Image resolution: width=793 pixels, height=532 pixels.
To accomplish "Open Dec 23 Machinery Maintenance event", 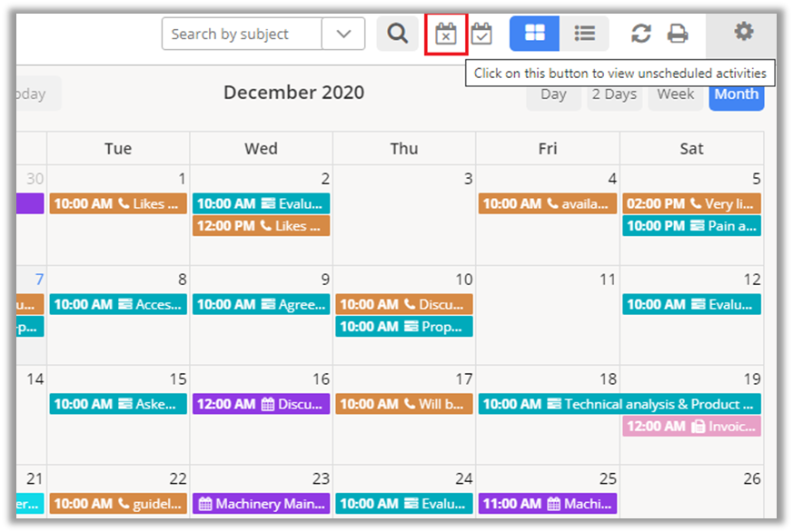I will pyautogui.click(x=261, y=503).
